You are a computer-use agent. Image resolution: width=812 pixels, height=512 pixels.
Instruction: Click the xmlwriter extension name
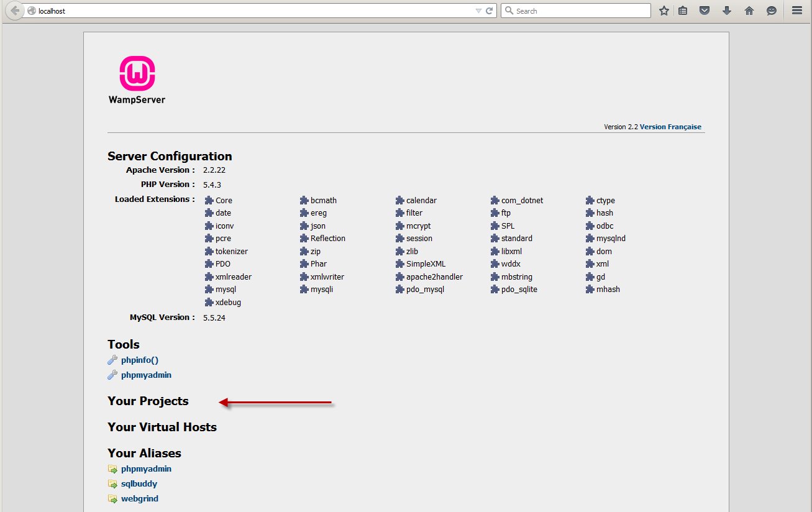tap(327, 277)
